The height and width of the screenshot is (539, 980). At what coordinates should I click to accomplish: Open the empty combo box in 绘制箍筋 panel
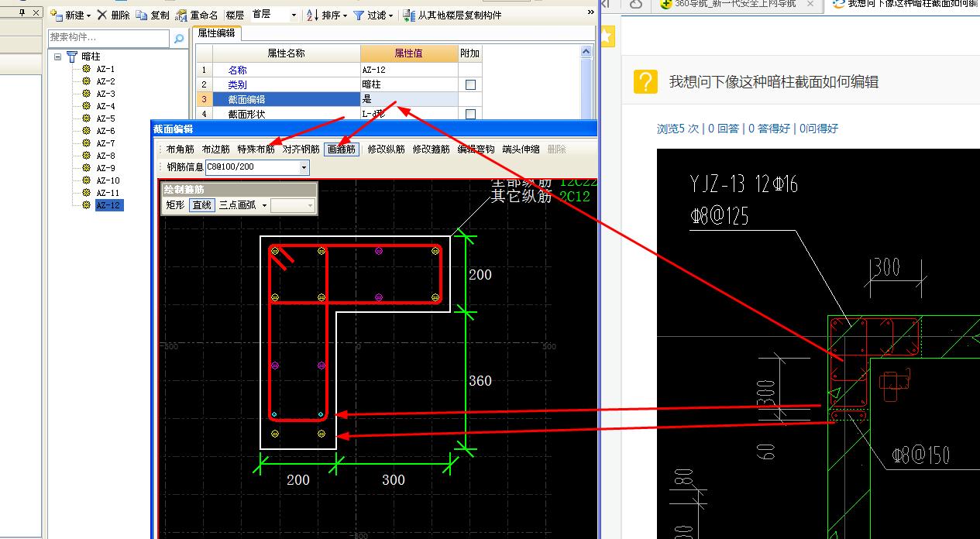coord(292,205)
